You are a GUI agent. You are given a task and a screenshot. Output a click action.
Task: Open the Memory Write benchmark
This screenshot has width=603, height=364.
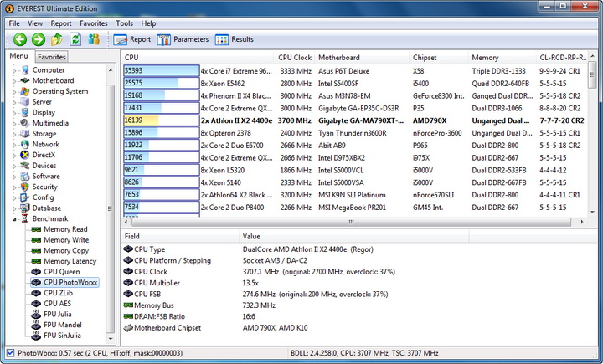(60, 240)
